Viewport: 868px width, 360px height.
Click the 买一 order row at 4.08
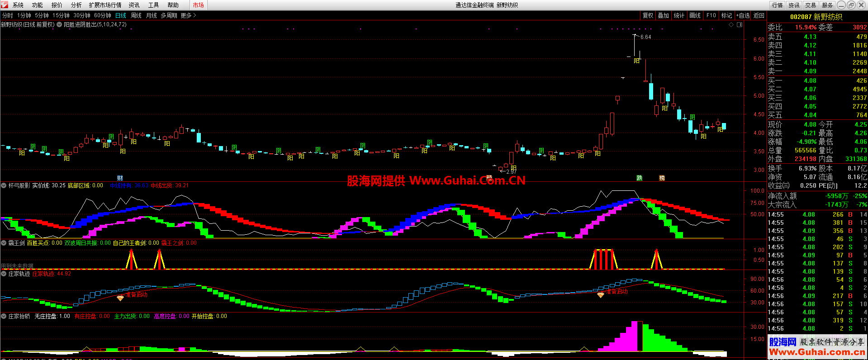[817, 81]
